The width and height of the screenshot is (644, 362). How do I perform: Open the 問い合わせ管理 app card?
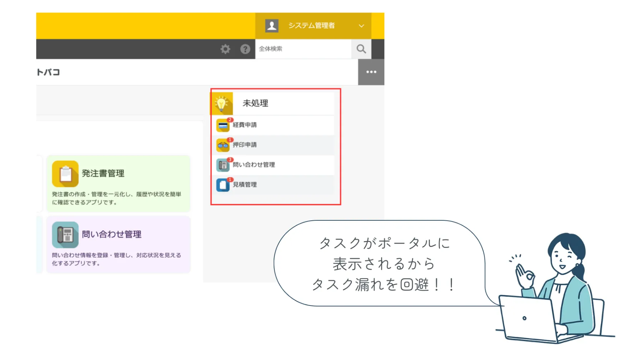point(118,244)
